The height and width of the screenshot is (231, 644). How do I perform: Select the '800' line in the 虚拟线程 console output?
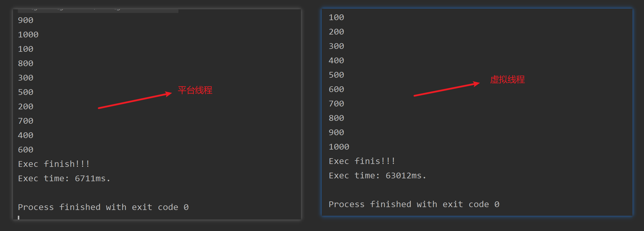[x=336, y=118]
